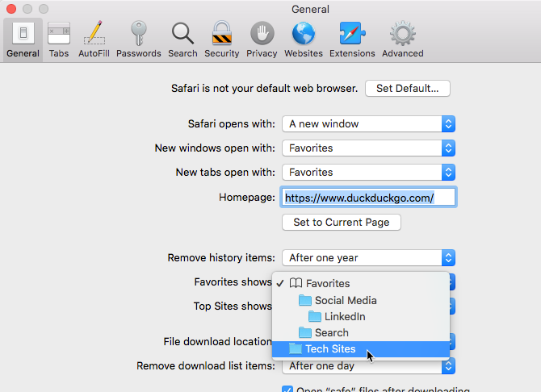Open the Security preferences pane
The height and width of the screenshot is (392, 541).
tap(221, 40)
